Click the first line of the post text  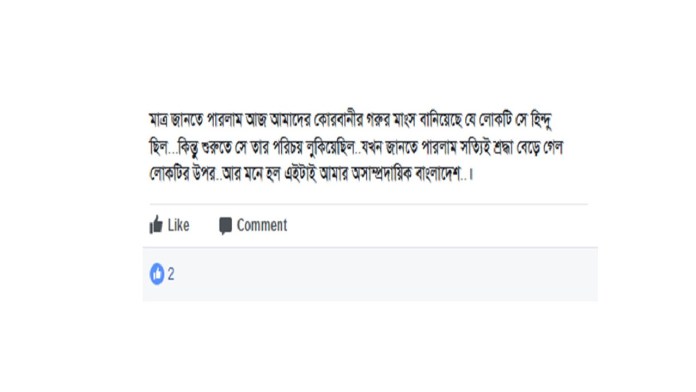pyautogui.click(x=350, y=119)
